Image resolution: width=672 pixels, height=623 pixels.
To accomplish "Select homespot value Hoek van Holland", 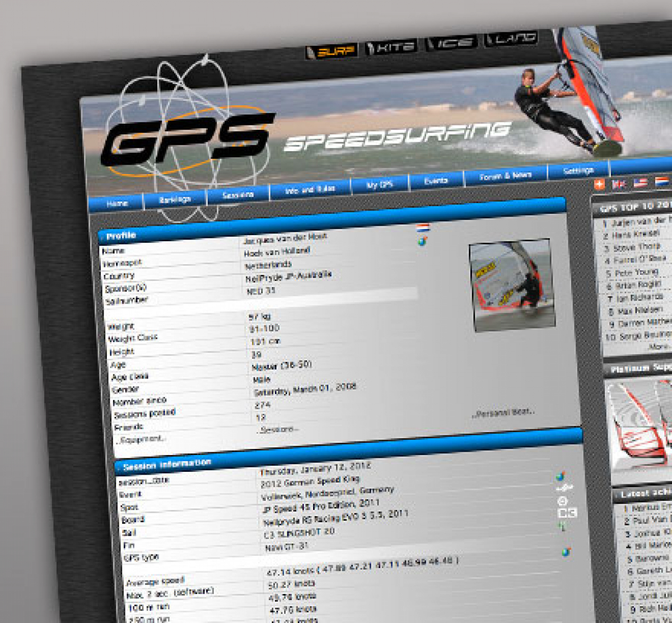I will pos(277,252).
